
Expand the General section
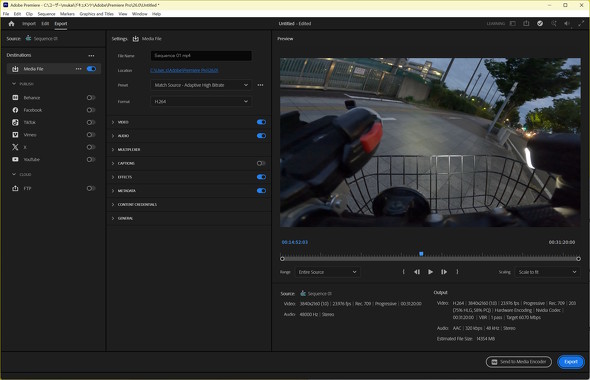(x=113, y=218)
